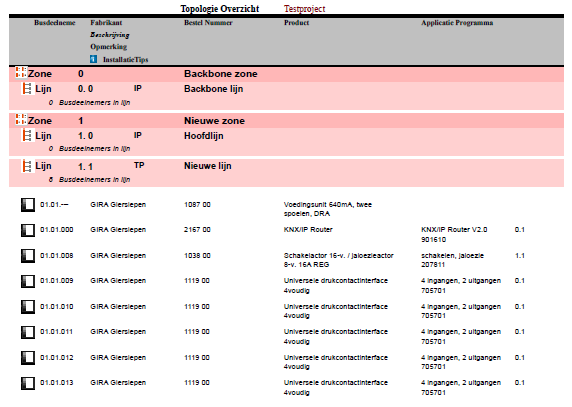Click device icon for address 01.01.013
Viewport: 572px width, 407px height.
(x=28, y=384)
